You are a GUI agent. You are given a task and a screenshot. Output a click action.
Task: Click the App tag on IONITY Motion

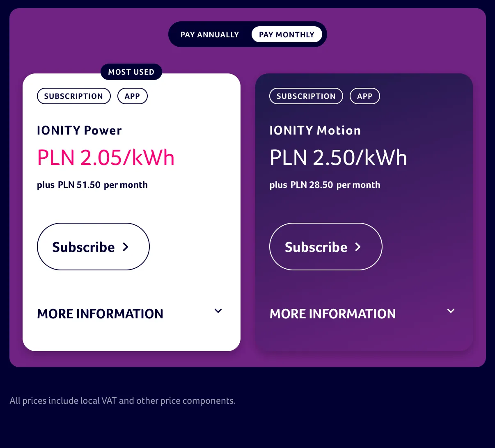point(364,96)
